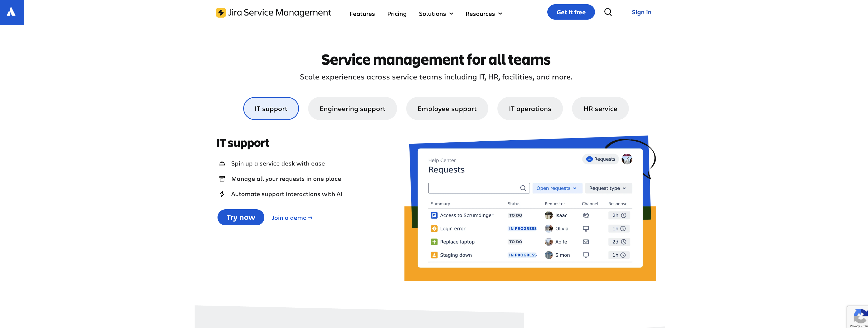
Task: Click the blue issue icon for Access to Scrumdinger
Action: [434, 215]
